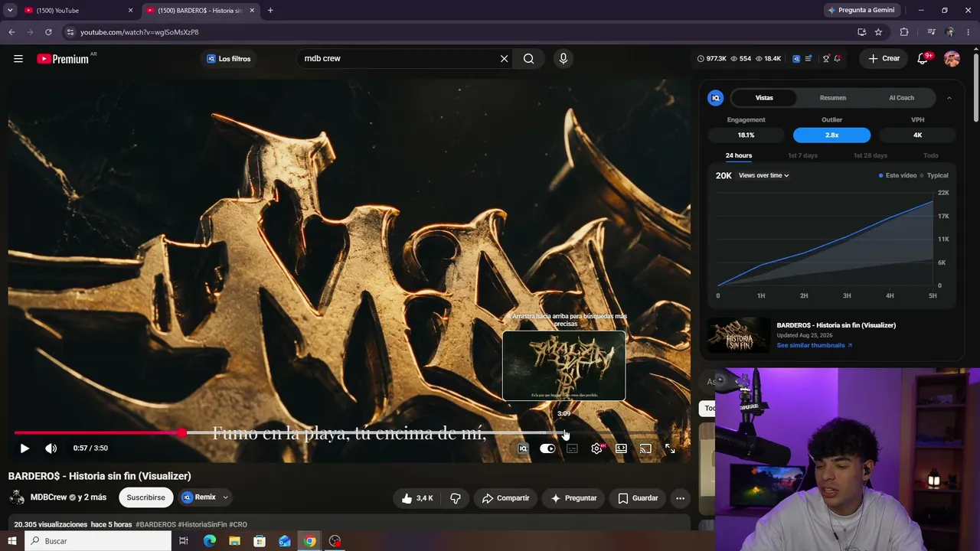This screenshot has width=980, height=551.
Task: Click See similar thumbnails link
Action: pos(814,345)
